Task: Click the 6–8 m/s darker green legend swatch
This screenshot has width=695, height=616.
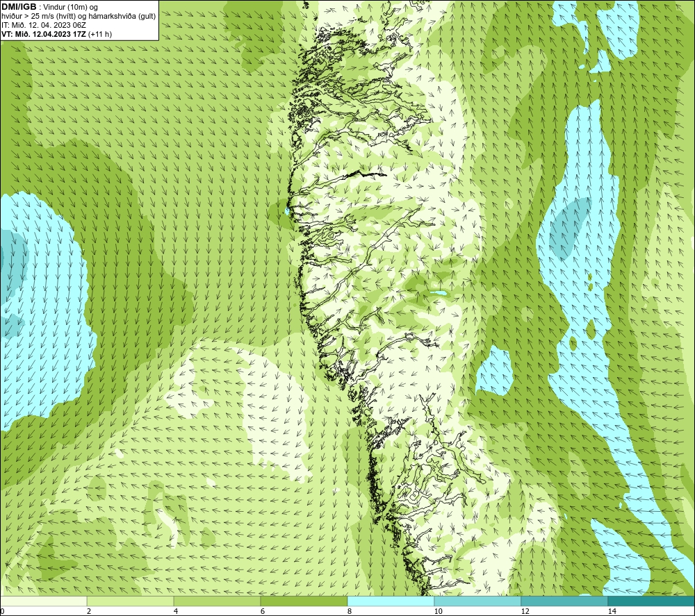Action: coord(304,601)
